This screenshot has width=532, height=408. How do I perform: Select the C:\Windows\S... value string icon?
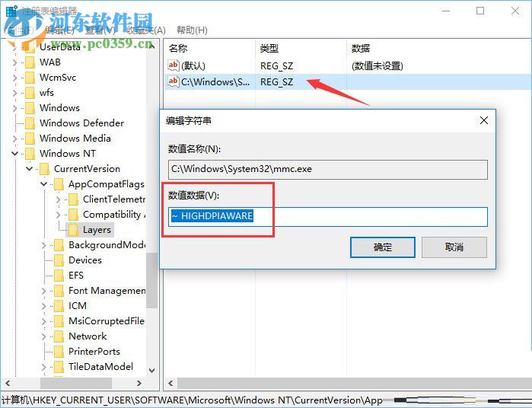click(173, 81)
